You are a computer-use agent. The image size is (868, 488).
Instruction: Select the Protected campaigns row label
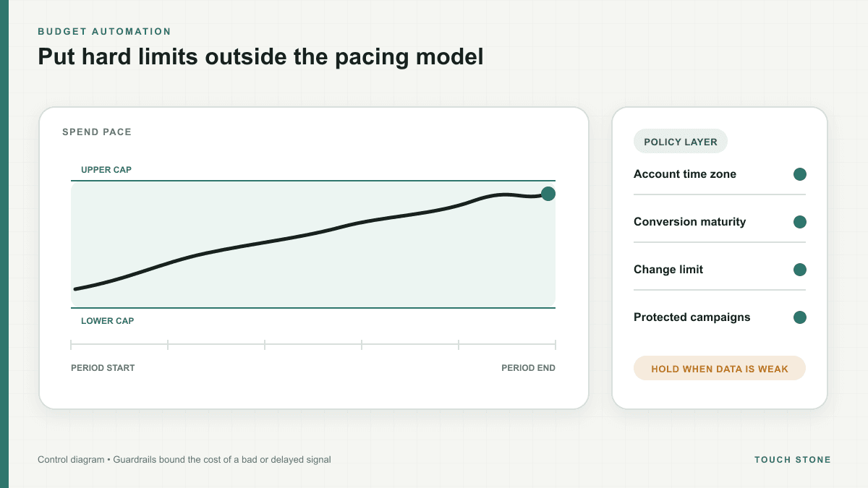pos(692,317)
